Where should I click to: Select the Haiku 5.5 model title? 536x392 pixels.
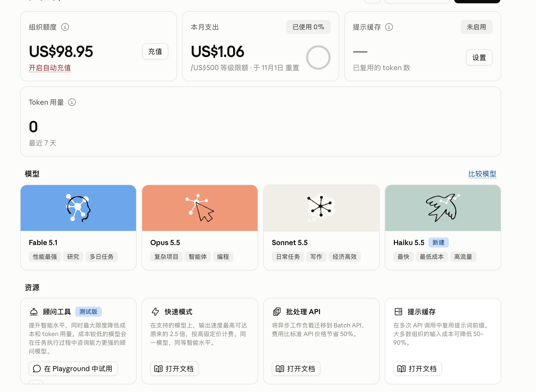409,243
